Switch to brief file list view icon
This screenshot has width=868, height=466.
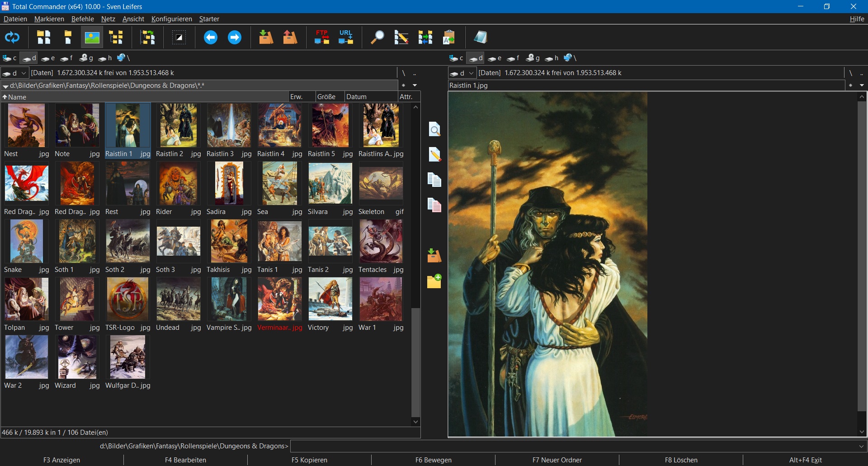click(44, 38)
